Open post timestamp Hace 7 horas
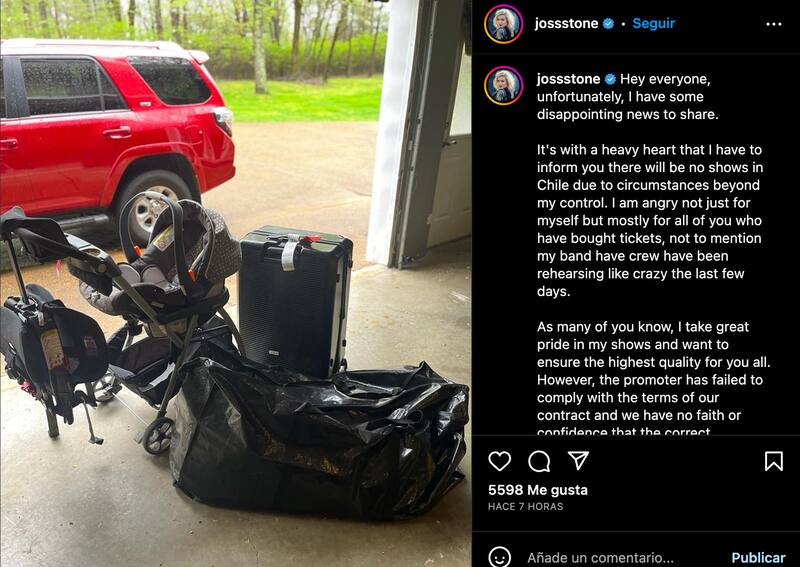Image resolution: width=800 pixels, height=567 pixels. tap(526, 506)
